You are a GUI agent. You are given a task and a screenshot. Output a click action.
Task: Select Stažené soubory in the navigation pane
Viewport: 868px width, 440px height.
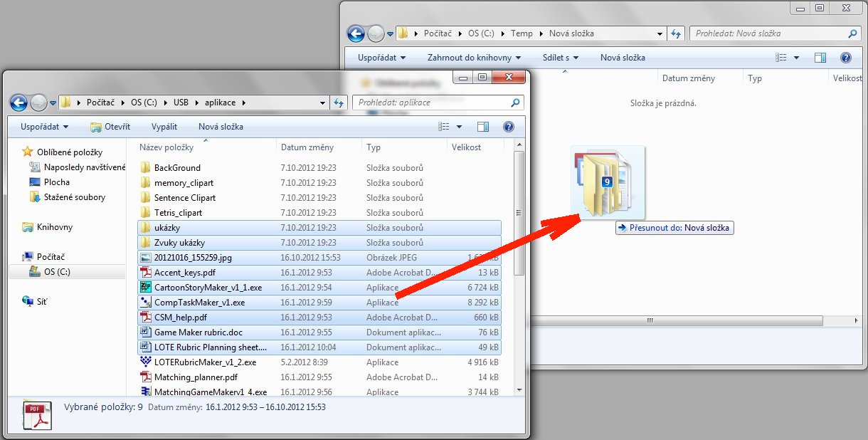pyautogui.click(x=74, y=197)
